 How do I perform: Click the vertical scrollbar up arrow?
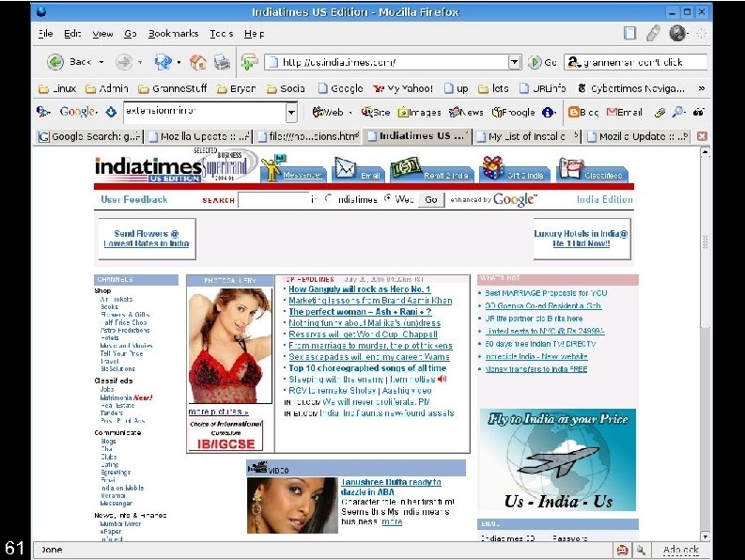pos(706,151)
